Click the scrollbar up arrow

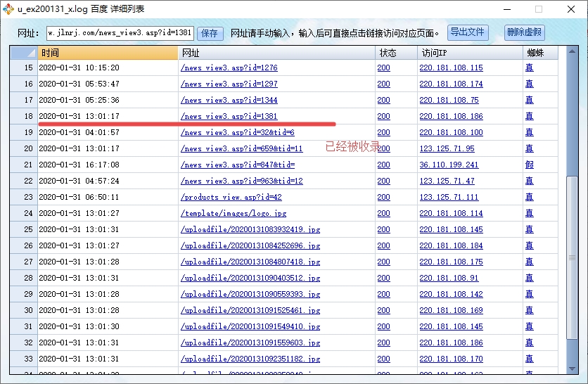point(570,53)
